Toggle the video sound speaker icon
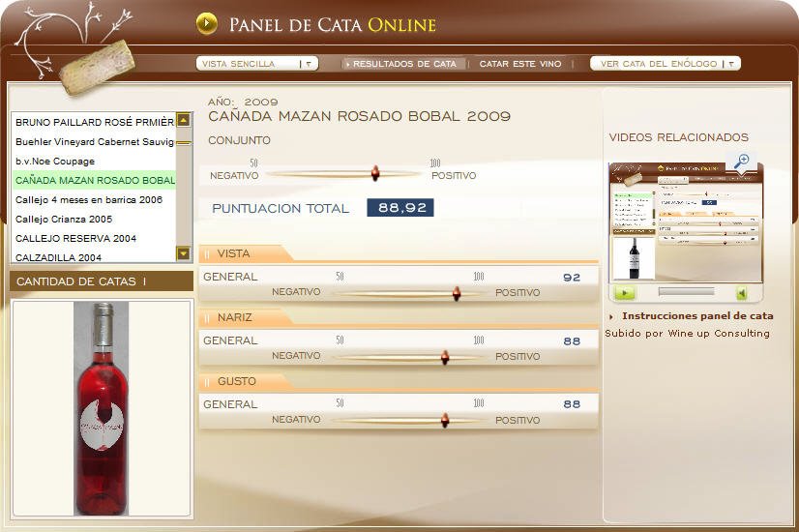 [x=742, y=293]
